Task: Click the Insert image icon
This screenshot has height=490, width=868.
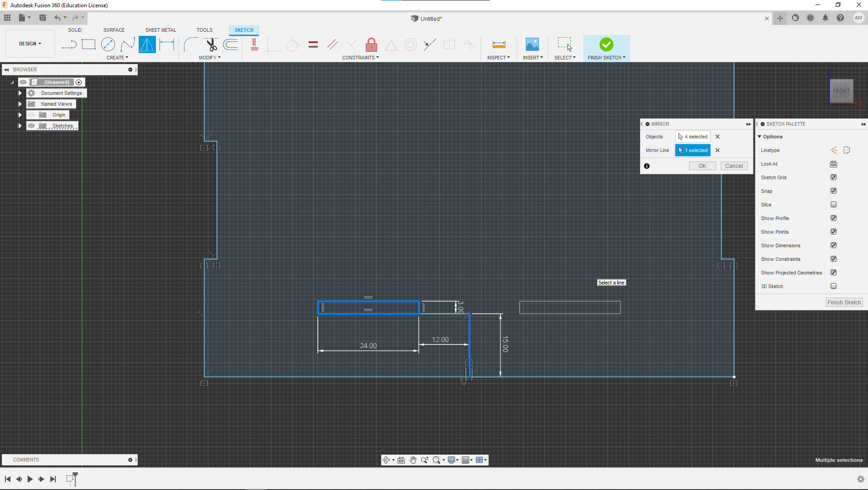Action: pyautogui.click(x=532, y=44)
